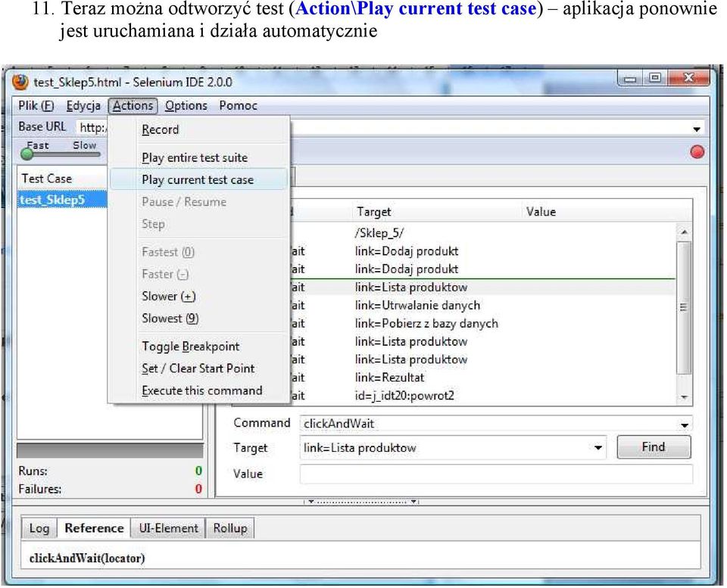This screenshot has height=588, width=727.
Task: Open the Edycja menu
Action: pyautogui.click(x=83, y=106)
